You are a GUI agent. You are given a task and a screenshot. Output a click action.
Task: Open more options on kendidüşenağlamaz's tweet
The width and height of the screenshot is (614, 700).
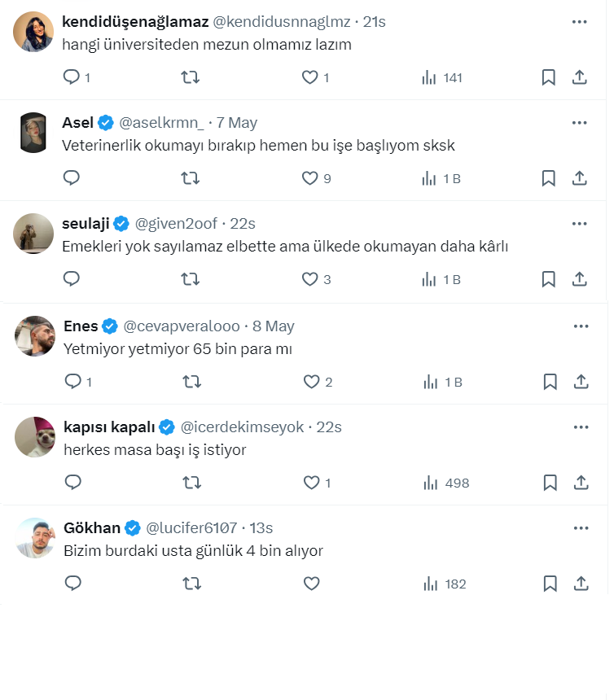point(579,22)
